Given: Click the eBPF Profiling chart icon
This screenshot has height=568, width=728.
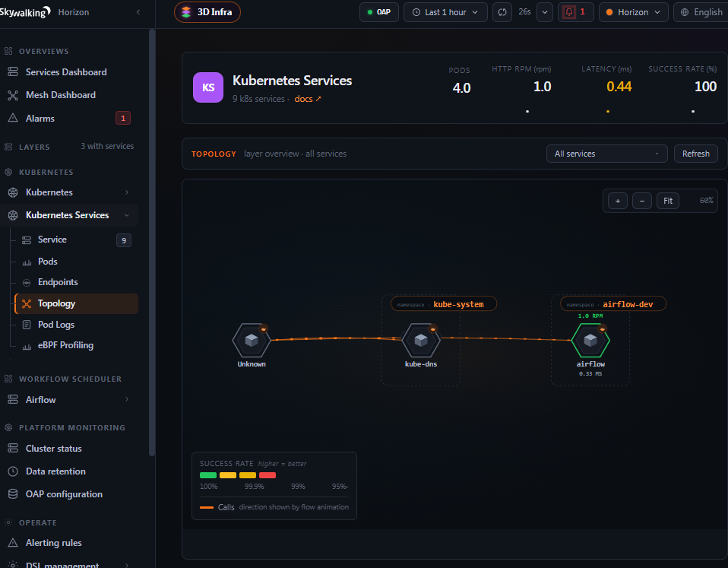Looking at the screenshot, I should tap(27, 346).
